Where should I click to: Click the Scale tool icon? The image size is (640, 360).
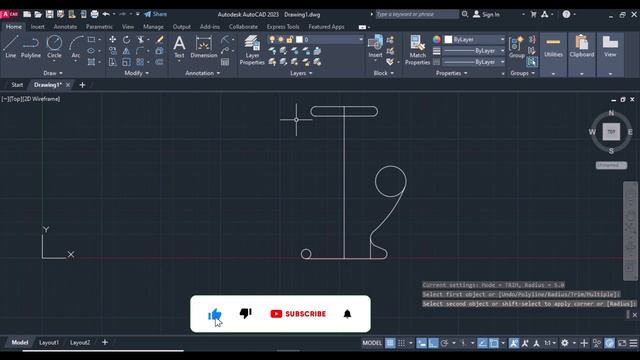(x=127, y=62)
